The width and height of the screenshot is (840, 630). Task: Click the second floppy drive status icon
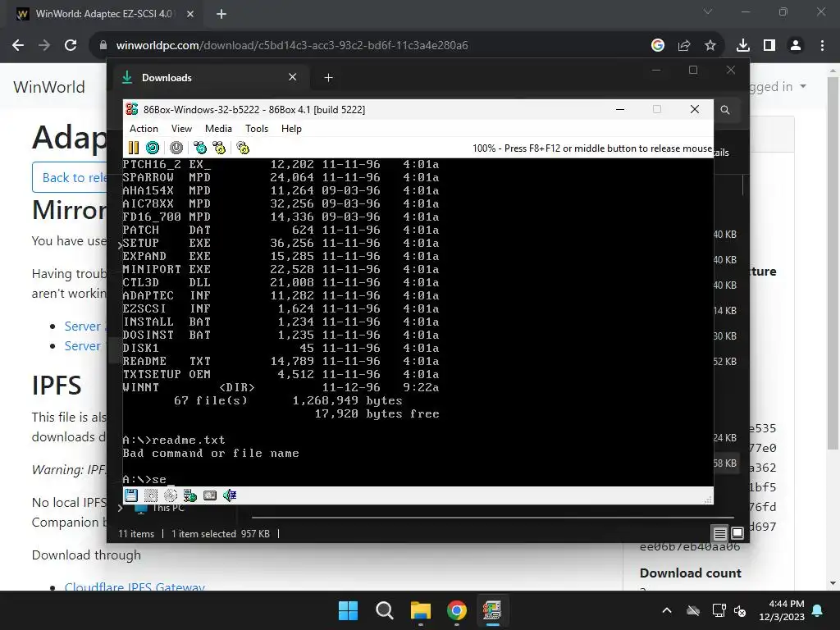(151, 495)
